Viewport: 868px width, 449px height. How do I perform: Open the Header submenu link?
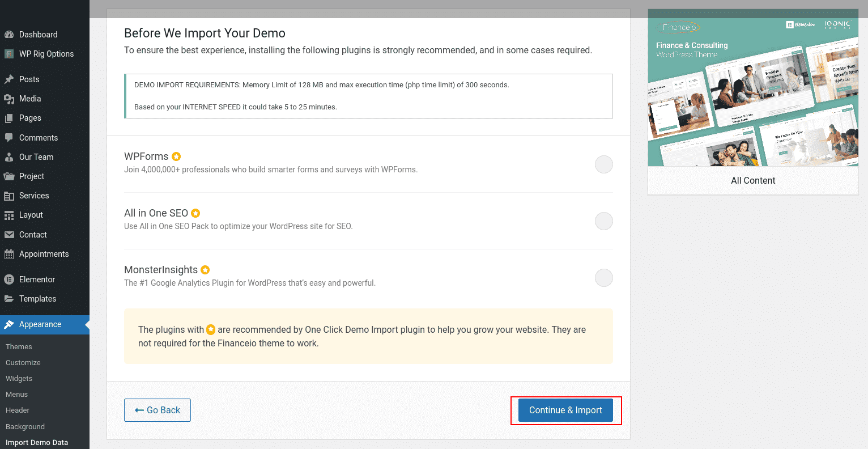click(x=18, y=410)
